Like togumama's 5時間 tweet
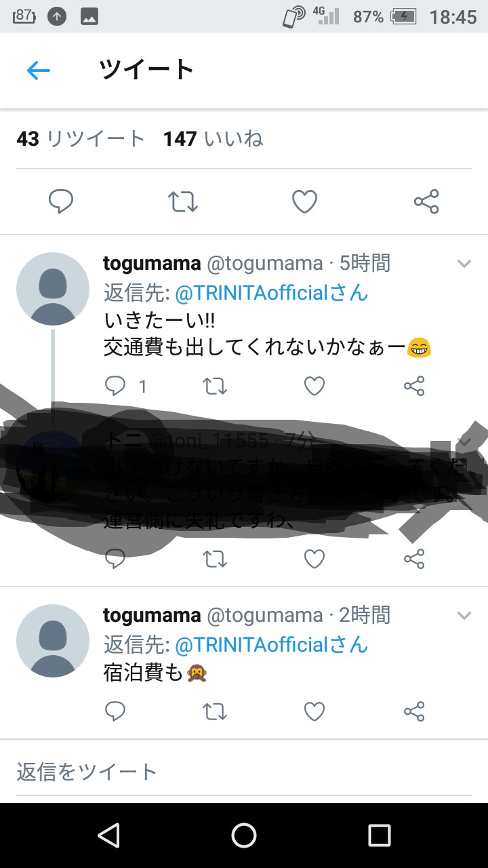 pos(314,386)
